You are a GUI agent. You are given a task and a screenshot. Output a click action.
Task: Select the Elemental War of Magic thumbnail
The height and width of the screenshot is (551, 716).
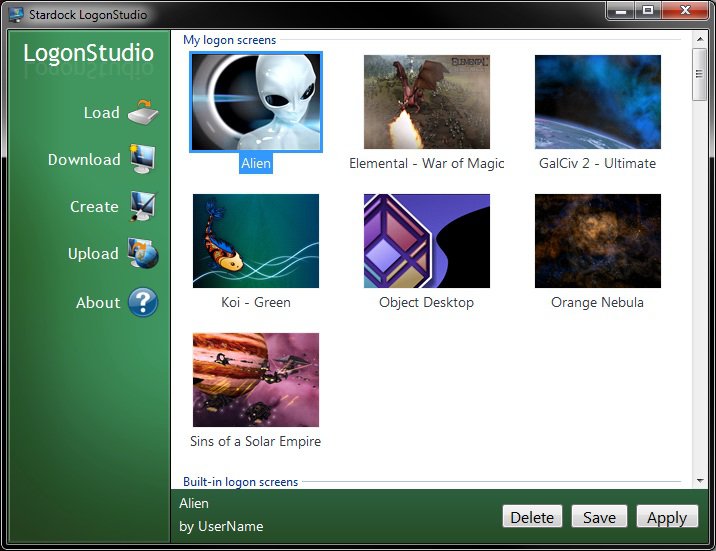[426, 102]
